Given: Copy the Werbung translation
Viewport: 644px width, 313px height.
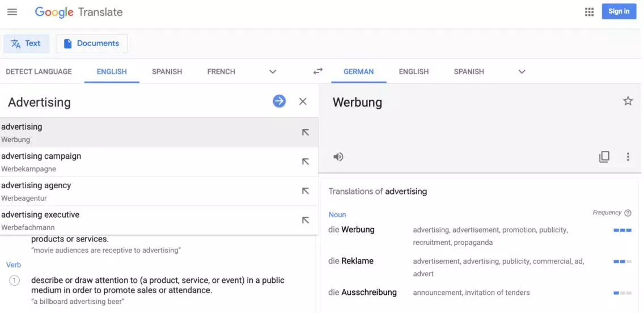Looking at the screenshot, I should [x=604, y=157].
